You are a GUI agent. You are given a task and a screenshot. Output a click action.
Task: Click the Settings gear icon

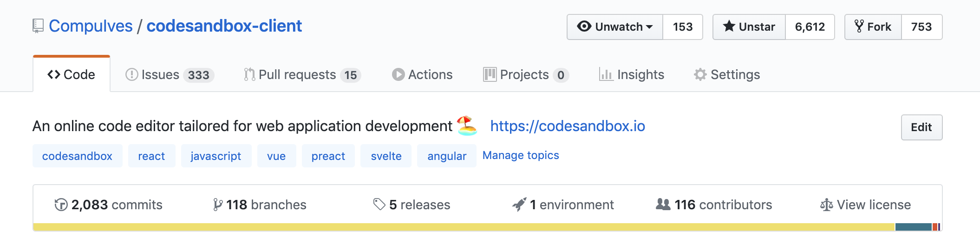click(x=700, y=74)
